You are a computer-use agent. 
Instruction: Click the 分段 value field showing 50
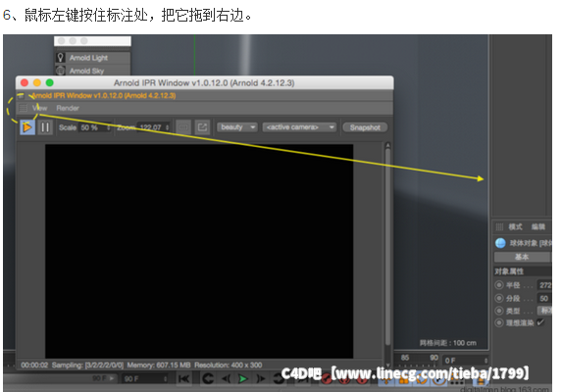click(544, 298)
